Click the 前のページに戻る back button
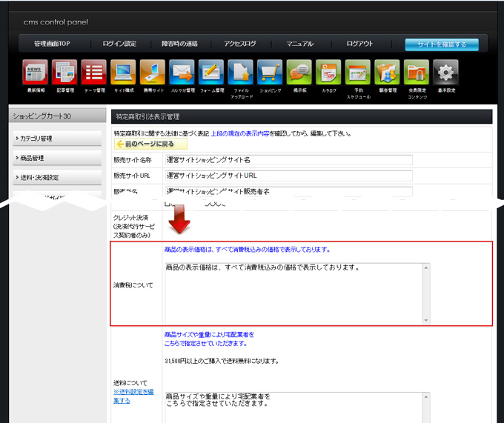The image size is (504, 423). [145, 144]
